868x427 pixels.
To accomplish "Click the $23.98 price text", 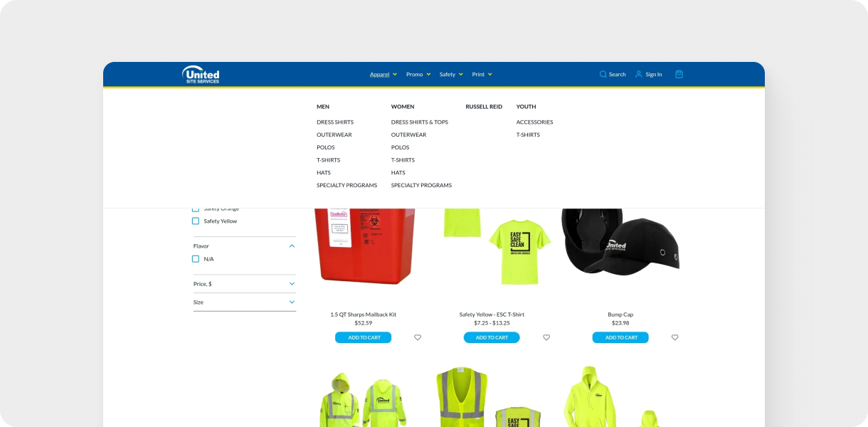I will (620, 323).
